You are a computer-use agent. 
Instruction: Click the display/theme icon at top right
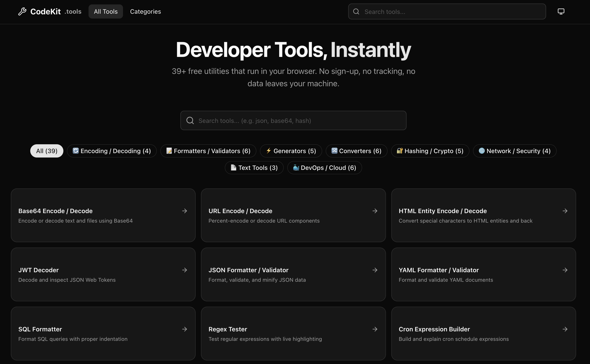coord(561,11)
